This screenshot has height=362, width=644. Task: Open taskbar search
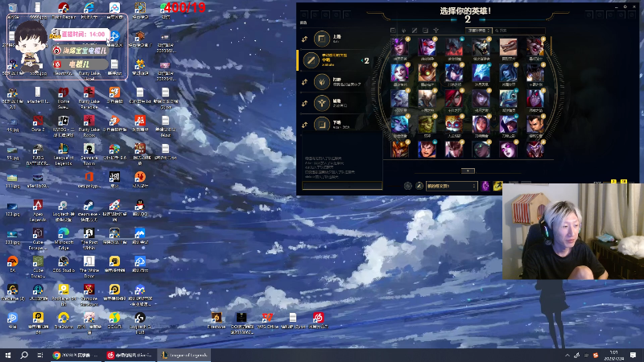[24, 355]
